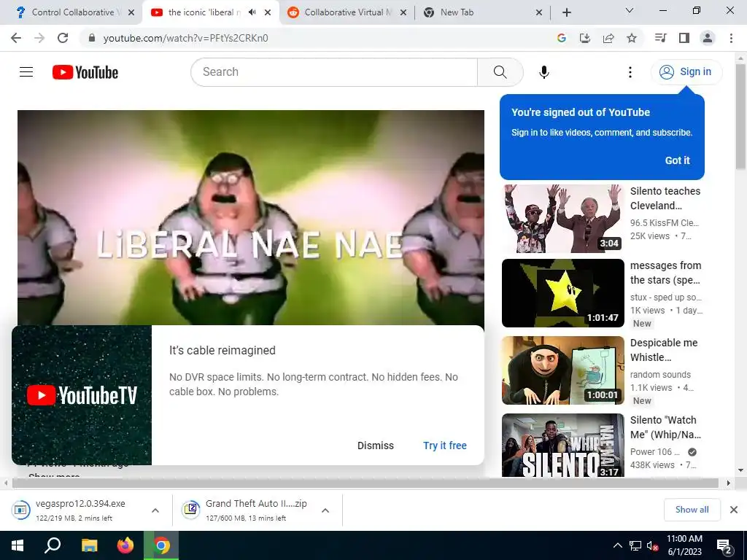Close the New Tab tab
Image resolution: width=747 pixels, height=560 pixels.
pyautogui.click(x=539, y=12)
